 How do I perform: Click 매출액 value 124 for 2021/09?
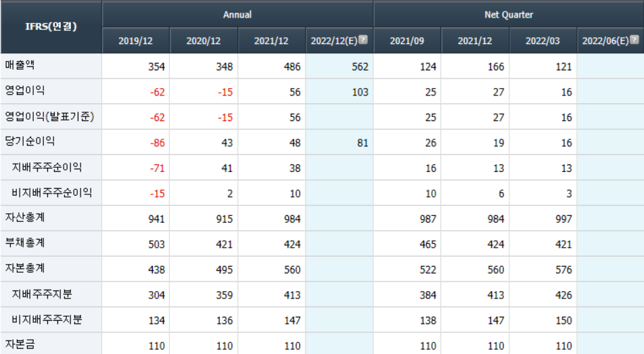[428, 66]
